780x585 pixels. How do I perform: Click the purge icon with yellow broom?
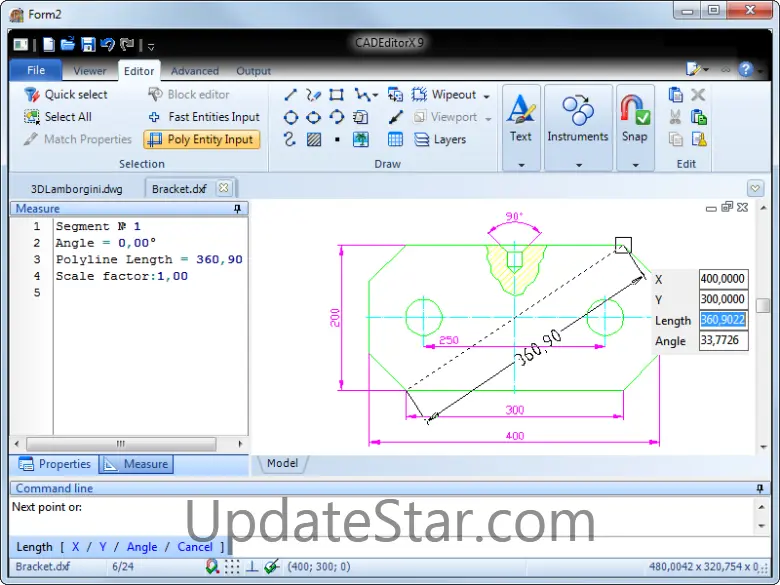pos(699,139)
